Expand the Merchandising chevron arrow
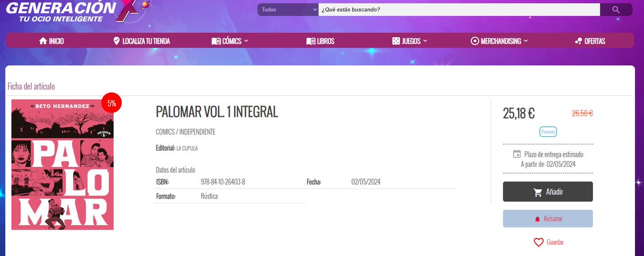 pos(525,41)
